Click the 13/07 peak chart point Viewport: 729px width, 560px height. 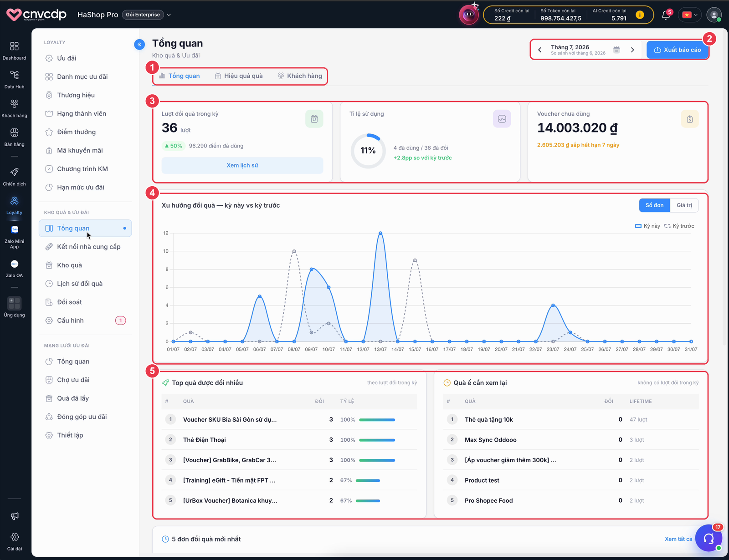[380, 233]
